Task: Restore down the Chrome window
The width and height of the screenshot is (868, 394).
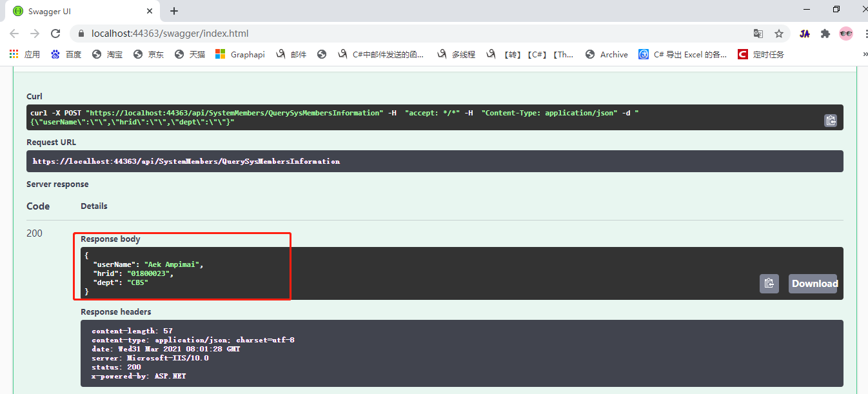Action: [x=836, y=9]
